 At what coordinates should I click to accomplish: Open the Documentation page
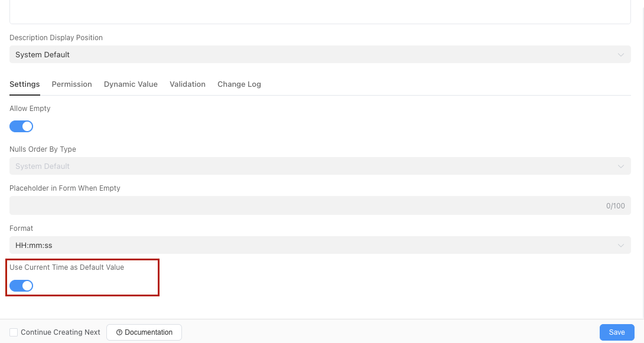pos(144,332)
